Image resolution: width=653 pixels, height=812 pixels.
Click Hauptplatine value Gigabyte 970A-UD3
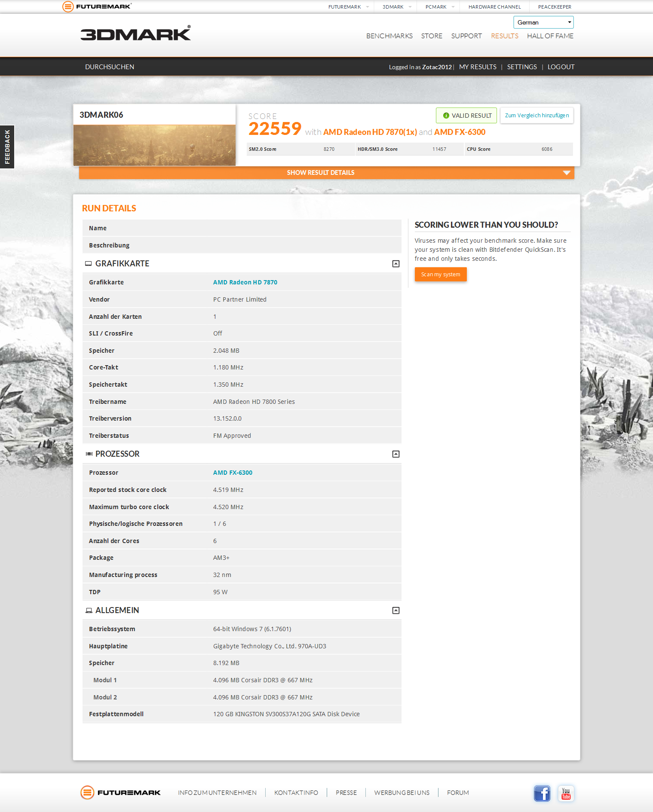[270, 646]
